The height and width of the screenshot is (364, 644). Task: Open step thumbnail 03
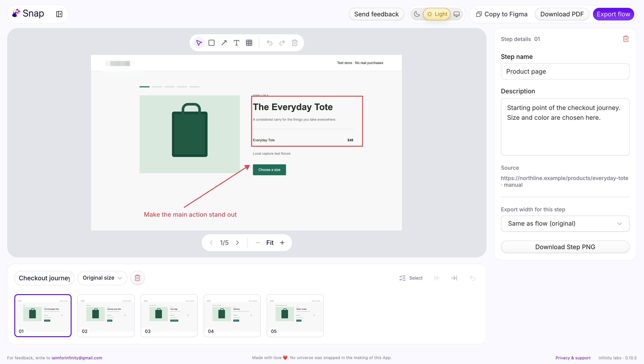[169, 315]
